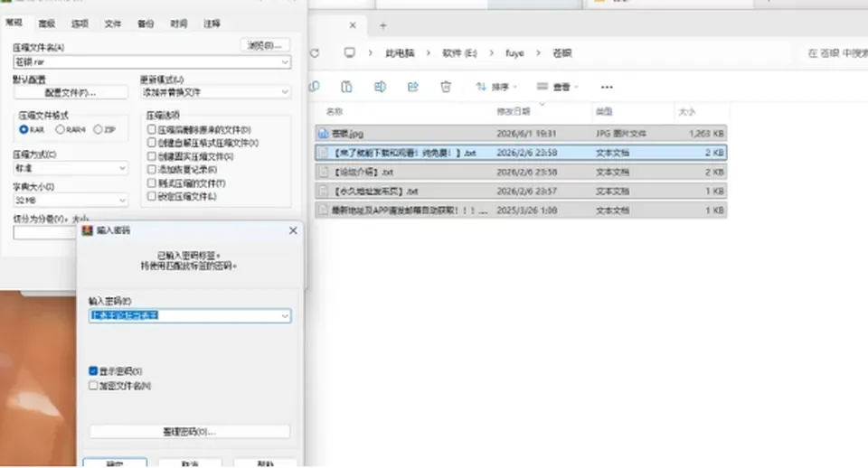The height and width of the screenshot is (468, 868).
Task: Select txt file dated 2025/3/26 1:08
Action: point(521,211)
